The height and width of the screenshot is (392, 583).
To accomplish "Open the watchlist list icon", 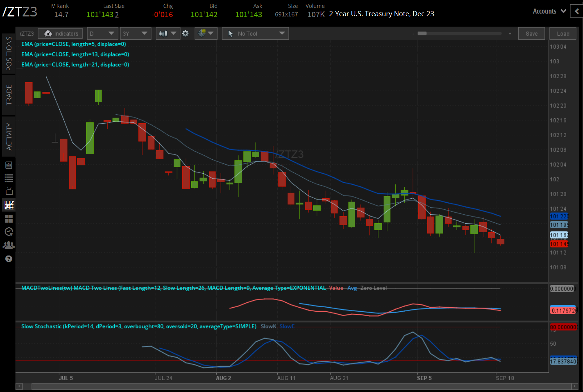I will point(9,178).
